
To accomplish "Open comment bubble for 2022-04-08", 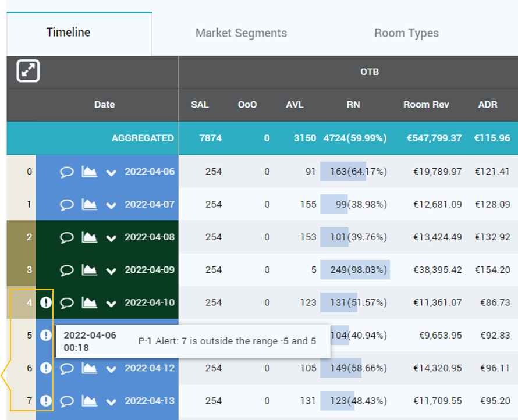I will pyautogui.click(x=66, y=237).
